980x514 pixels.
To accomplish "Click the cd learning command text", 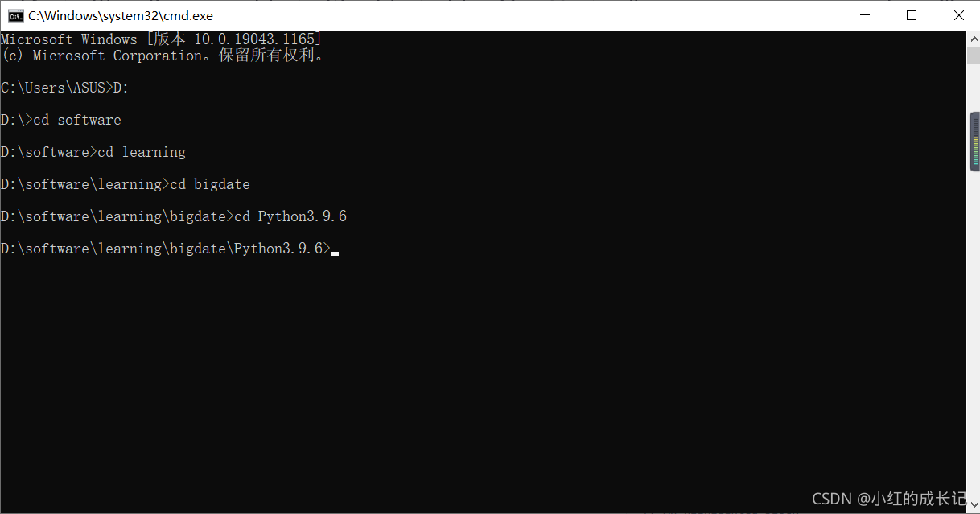I will (142, 151).
